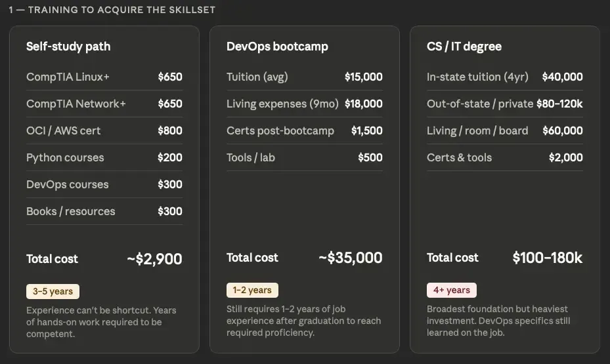Screen dimensions: 610x364
Task: Click the Self-study path card heading
Action: point(68,47)
